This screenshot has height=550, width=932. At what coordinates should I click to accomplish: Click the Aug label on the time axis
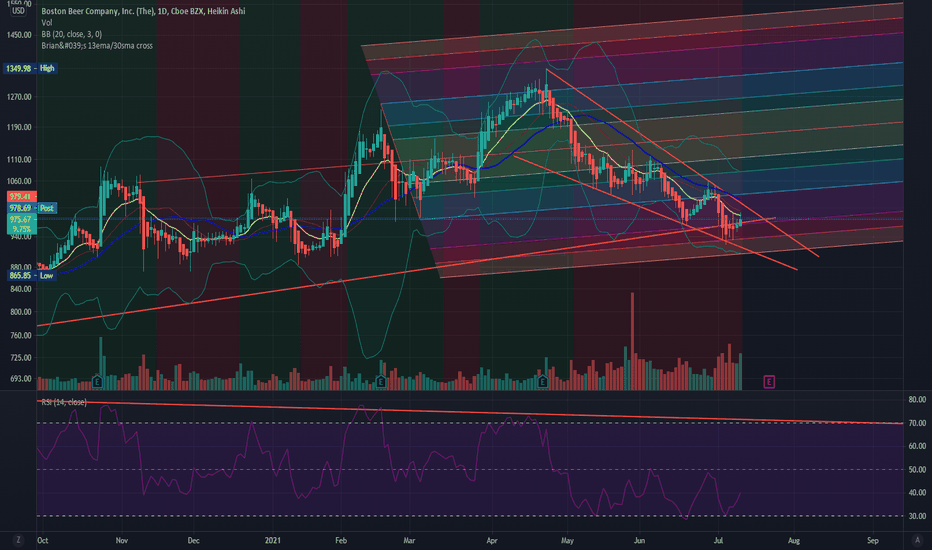[794, 540]
